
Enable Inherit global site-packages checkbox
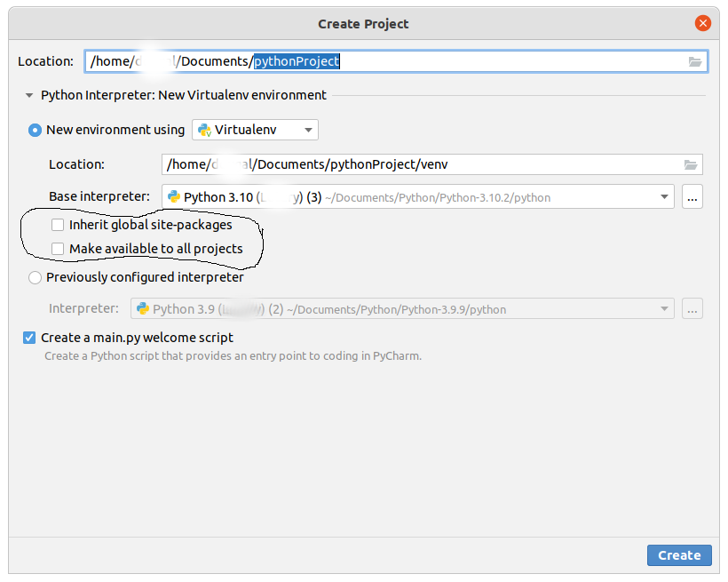click(x=58, y=225)
